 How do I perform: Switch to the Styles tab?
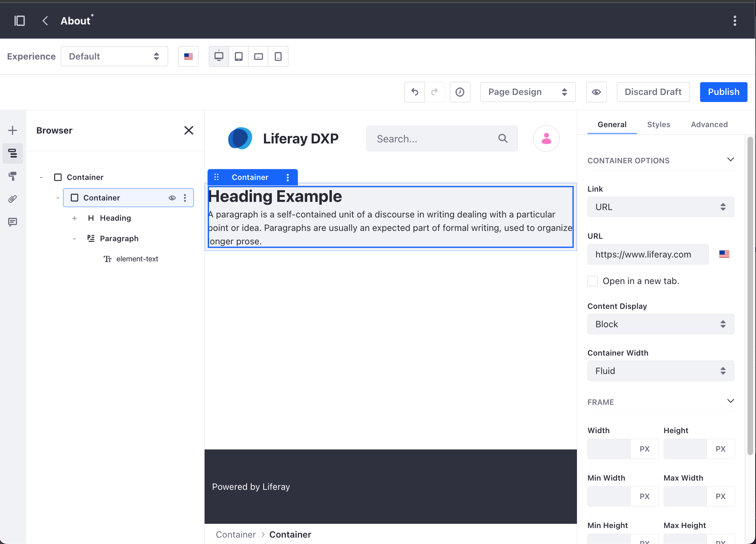pos(659,124)
